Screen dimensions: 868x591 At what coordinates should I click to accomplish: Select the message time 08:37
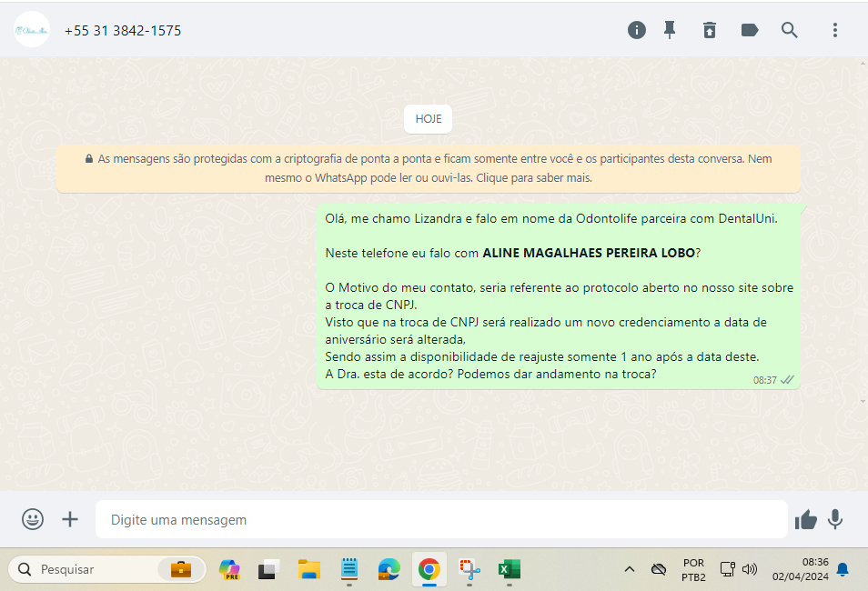[764, 380]
